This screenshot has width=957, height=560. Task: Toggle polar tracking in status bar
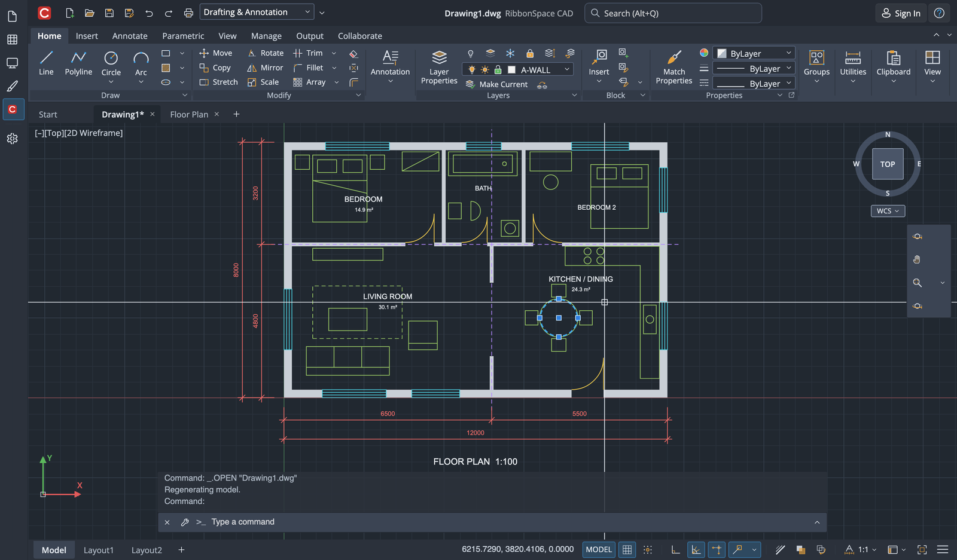coord(696,550)
